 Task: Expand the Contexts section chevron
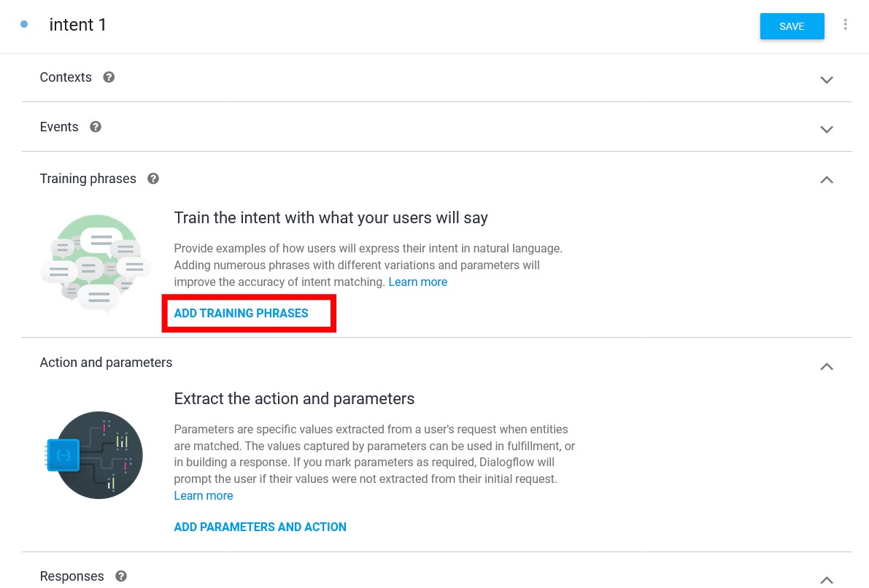(x=827, y=80)
